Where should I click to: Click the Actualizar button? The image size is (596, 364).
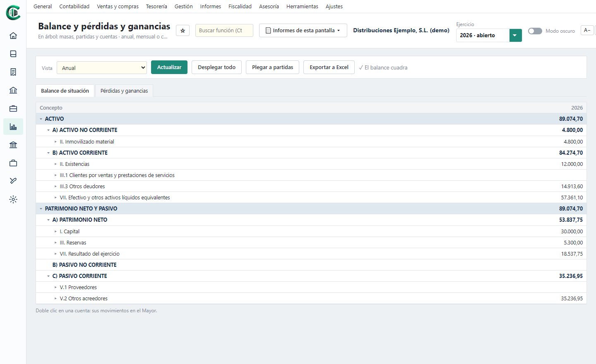169,67
